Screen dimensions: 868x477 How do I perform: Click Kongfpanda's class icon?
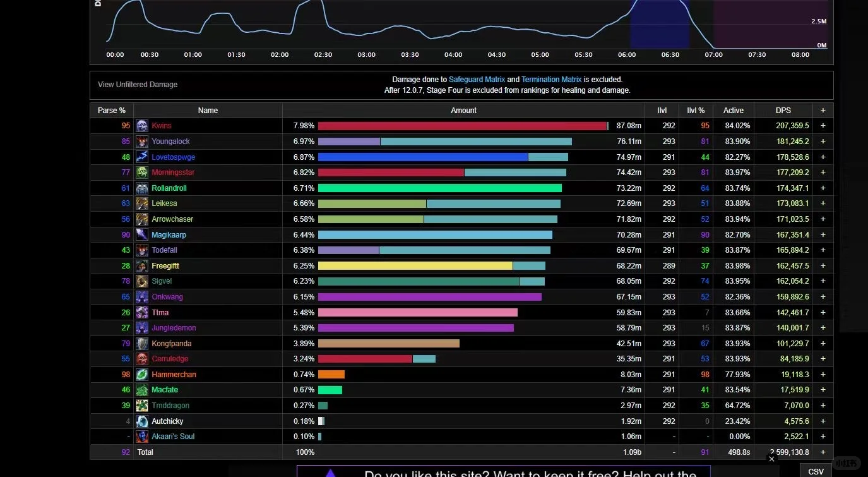[x=142, y=344]
